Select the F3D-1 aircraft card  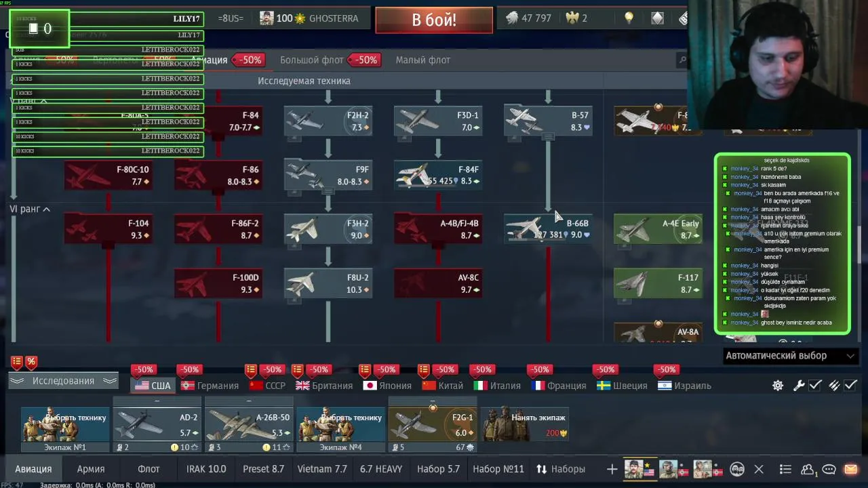(x=438, y=121)
